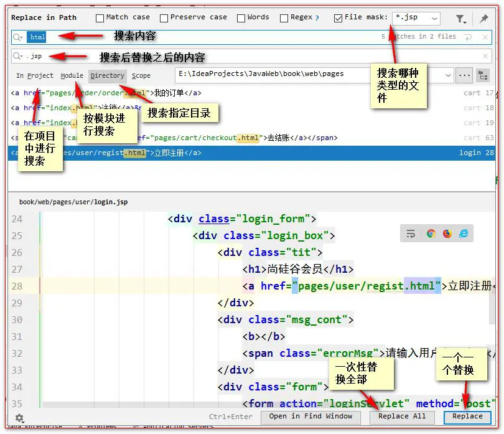Switch to the In Project scope tab
This screenshot has height=434, width=504.
tap(35, 76)
